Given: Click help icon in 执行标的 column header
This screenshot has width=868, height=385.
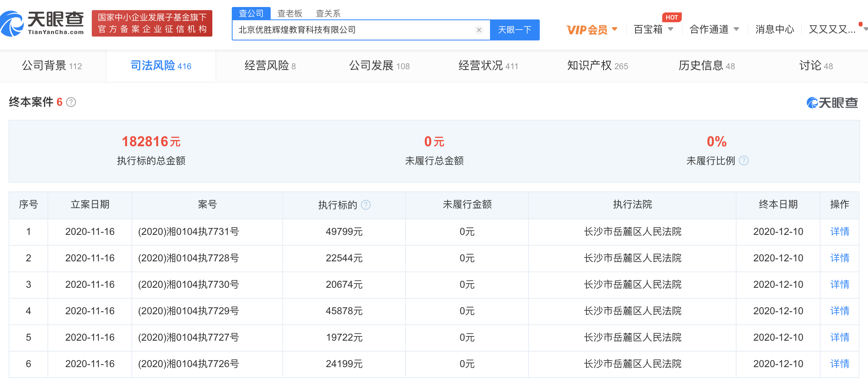Looking at the screenshot, I should 366,205.
